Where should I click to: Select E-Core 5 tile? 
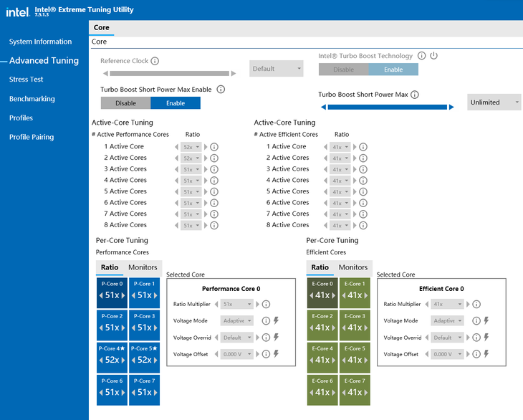point(355,358)
